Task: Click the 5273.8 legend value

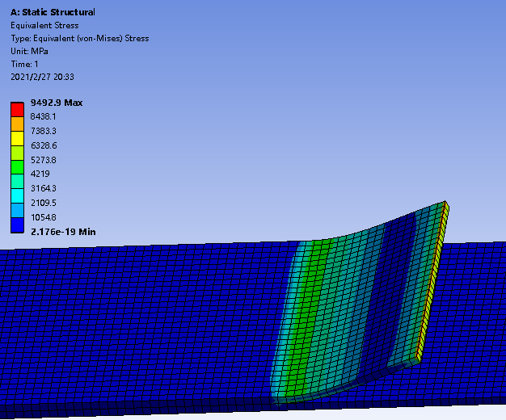Action: point(44,160)
